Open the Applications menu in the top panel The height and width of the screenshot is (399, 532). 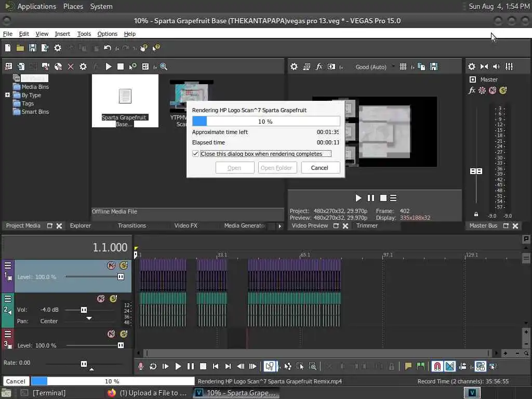(x=37, y=6)
